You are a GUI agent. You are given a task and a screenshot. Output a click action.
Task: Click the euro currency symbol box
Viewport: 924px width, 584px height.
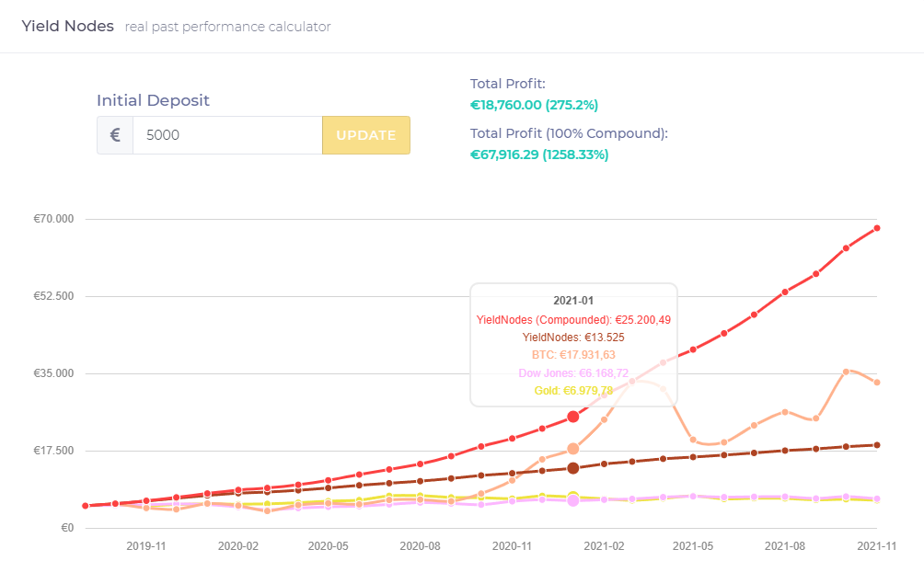point(115,135)
